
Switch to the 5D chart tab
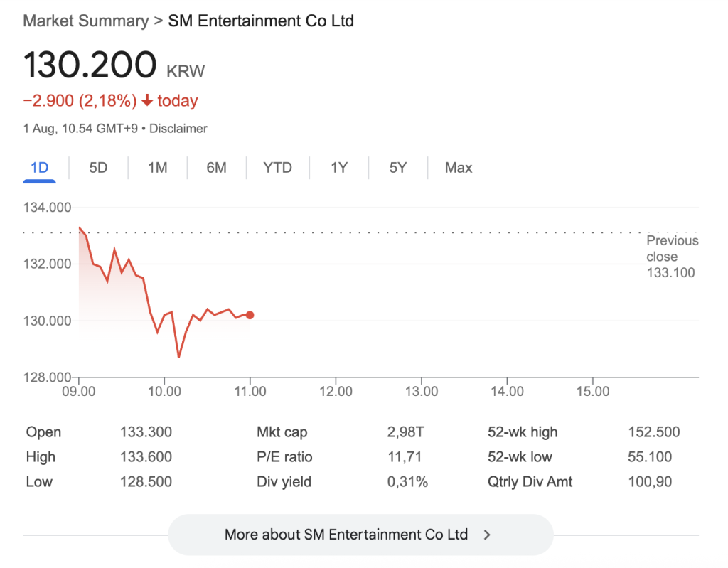(x=98, y=168)
